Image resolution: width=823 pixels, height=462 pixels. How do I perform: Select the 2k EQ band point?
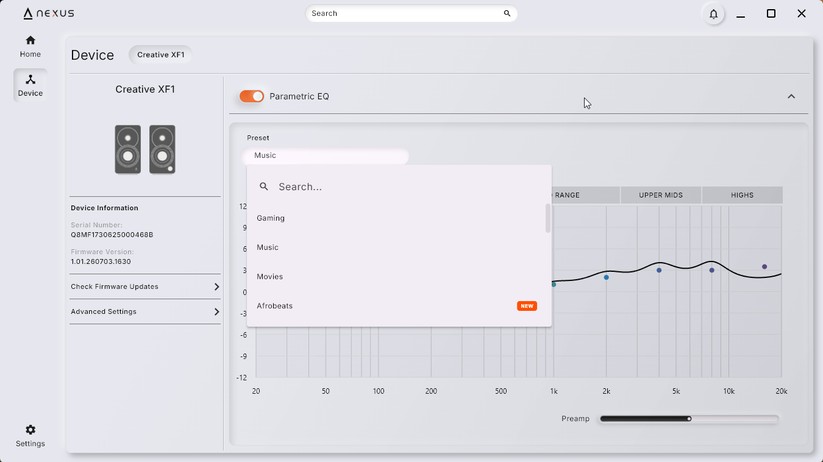tap(606, 277)
